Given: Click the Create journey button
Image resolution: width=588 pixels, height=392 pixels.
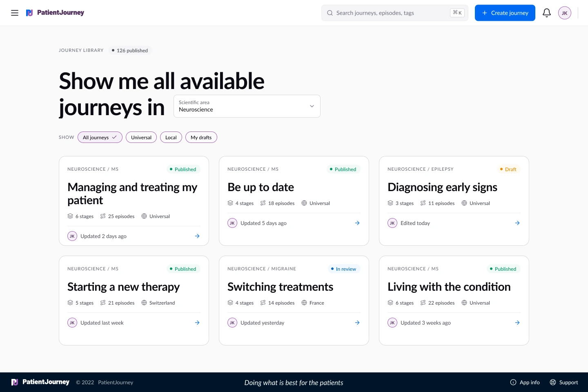Looking at the screenshot, I should [505, 13].
